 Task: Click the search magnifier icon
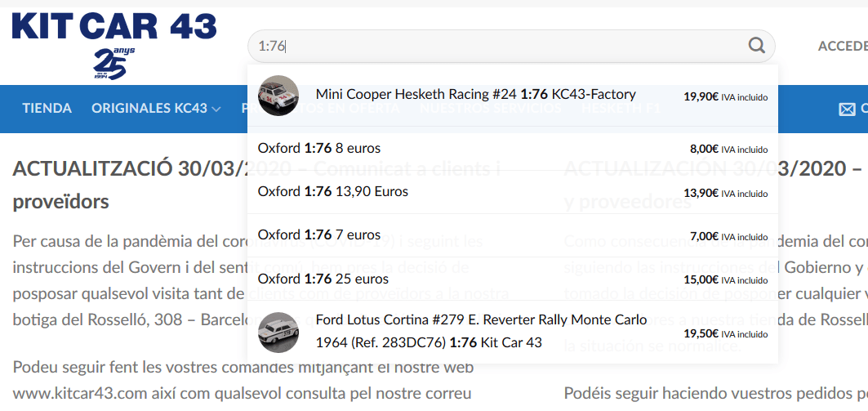coord(756,46)
